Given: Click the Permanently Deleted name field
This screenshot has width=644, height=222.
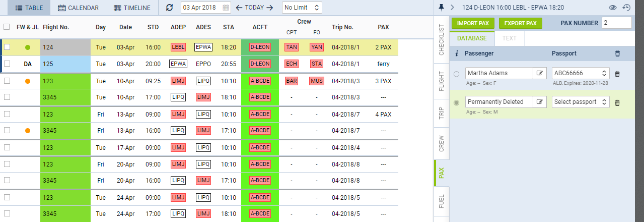Looking at the screenshot, I should coord(499,102).
